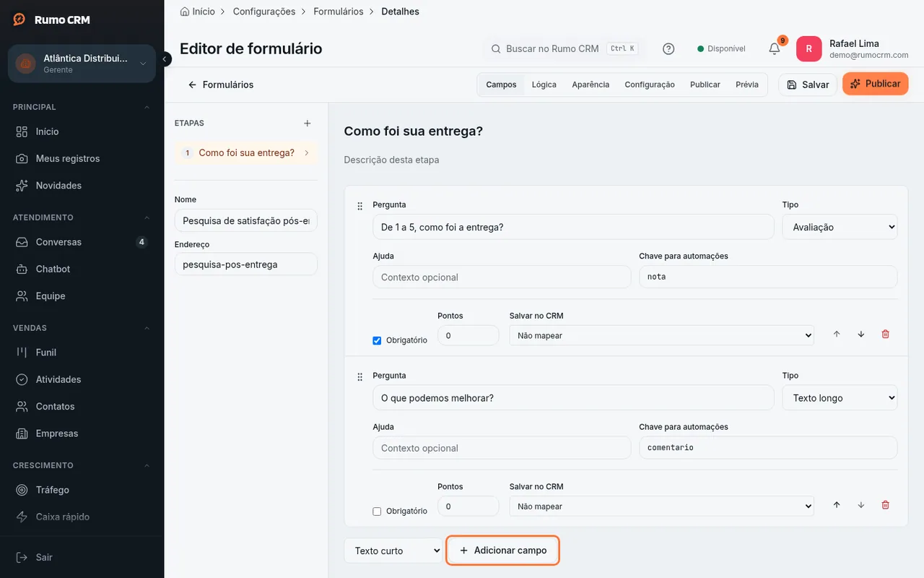Open Novidades in sidebar
The image size is (924, 578).
tap(82, 186)
